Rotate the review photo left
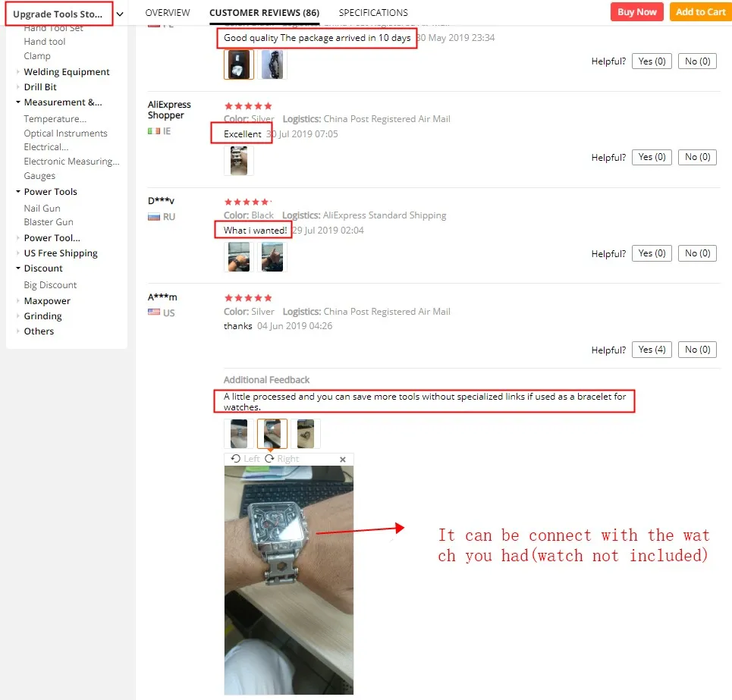Image resolution: width=732 pixels, height=700 pixels. pyautogui.click(x=245, y=459)
